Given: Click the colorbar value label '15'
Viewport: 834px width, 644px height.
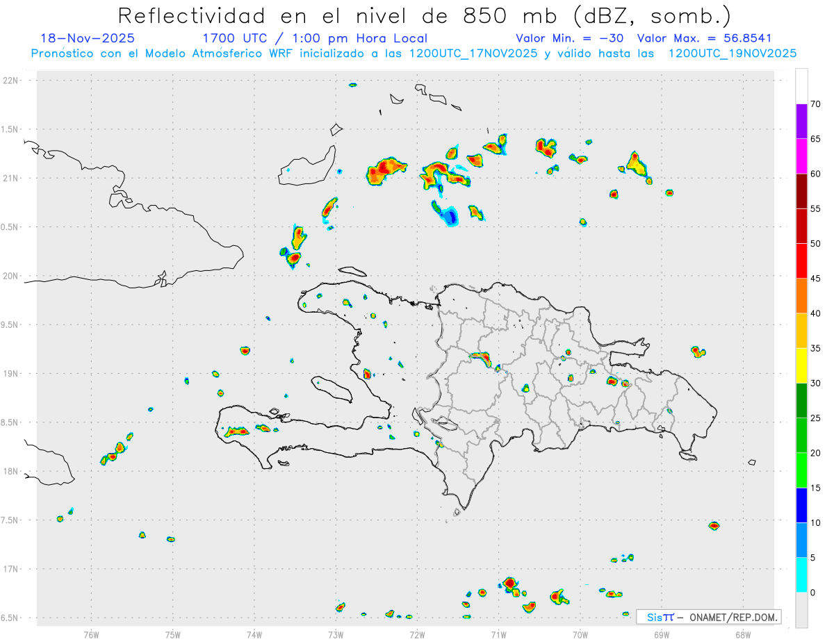Looking at the screenshot, I should click(815, 488).
